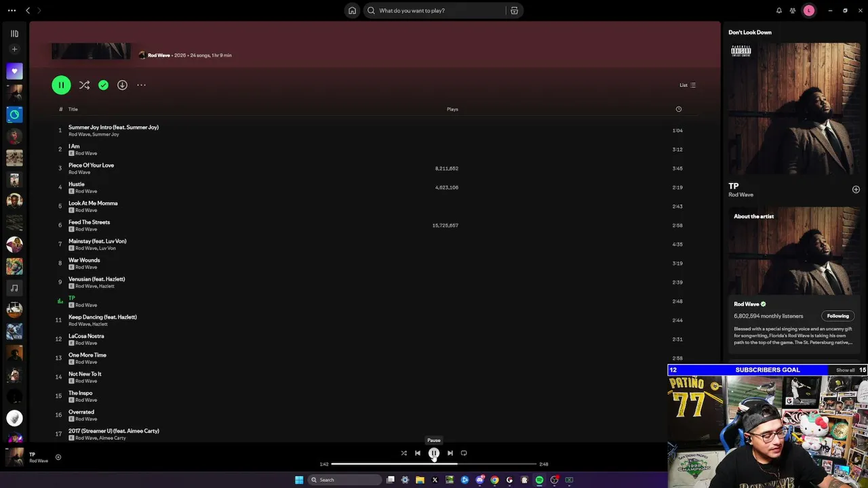The width and height of the screenshot is (868, 488).
Task: Skip to the next track
Action: coord(450,453)
